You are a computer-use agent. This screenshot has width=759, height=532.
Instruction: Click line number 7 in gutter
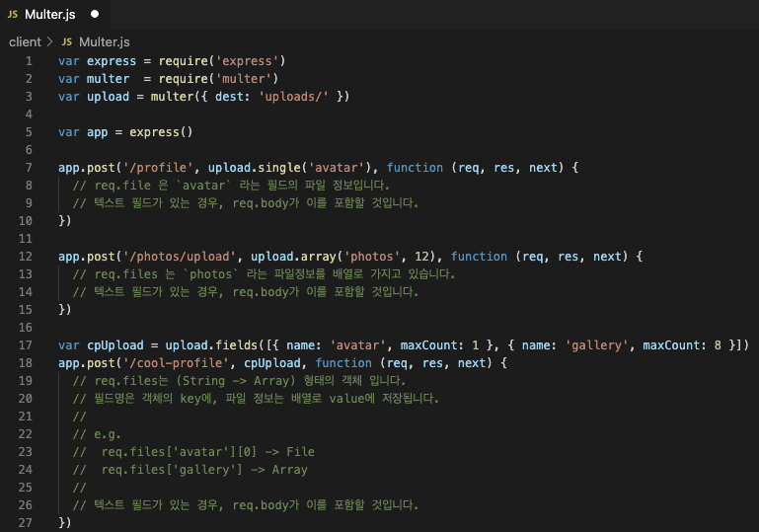click(x=29, y=168)
